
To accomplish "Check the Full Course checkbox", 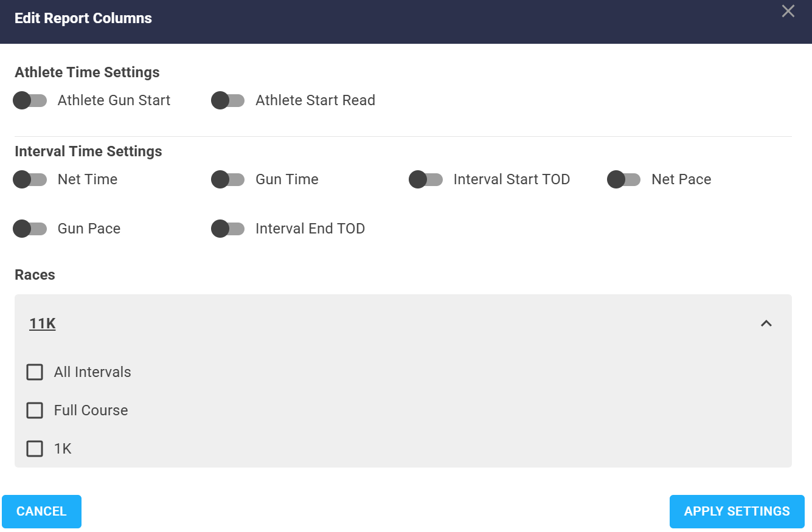I will point(35,410).
